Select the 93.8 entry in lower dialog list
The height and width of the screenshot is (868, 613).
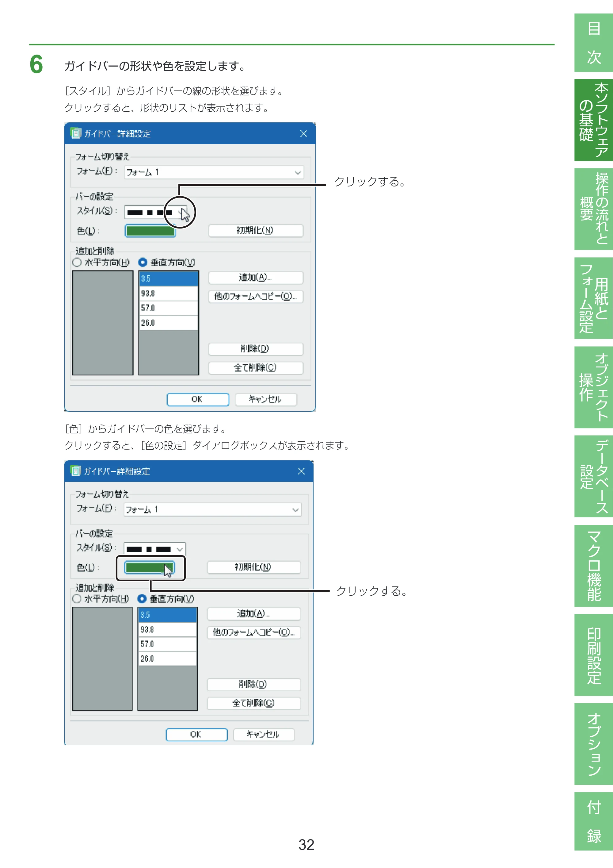pyautogui.click(x=168, y=629)
